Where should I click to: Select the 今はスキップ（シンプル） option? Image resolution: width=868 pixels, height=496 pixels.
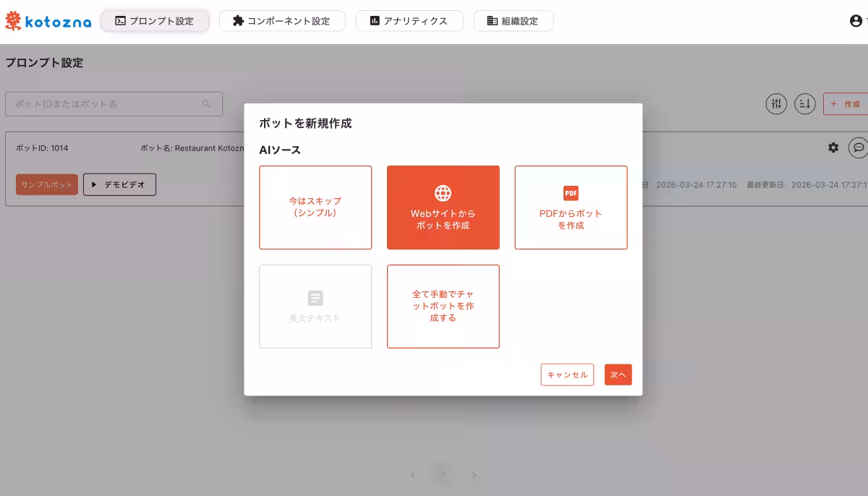click(x=315, y=208)
